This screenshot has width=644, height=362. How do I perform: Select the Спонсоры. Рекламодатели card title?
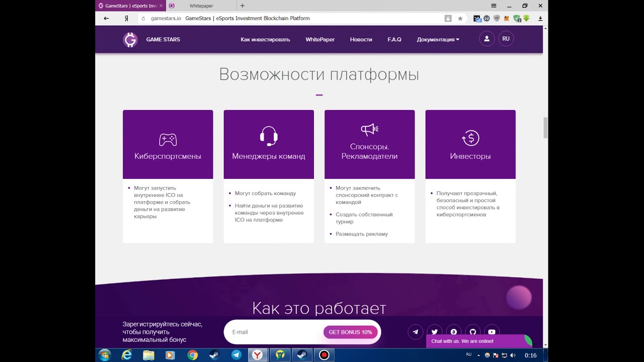click(x=369, y=151)
